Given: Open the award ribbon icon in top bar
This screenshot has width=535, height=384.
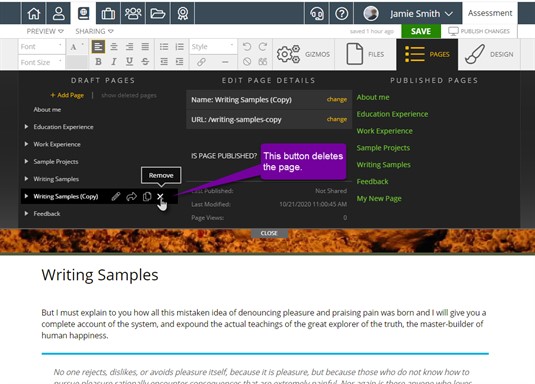Looking at the screenshot, I should (x=183, y=13).
